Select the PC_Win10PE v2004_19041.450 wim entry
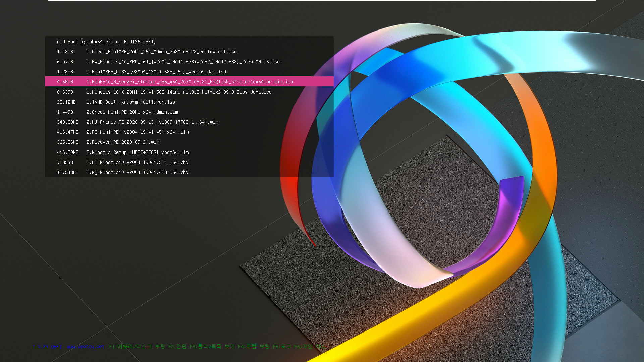 tap(189, 132)
